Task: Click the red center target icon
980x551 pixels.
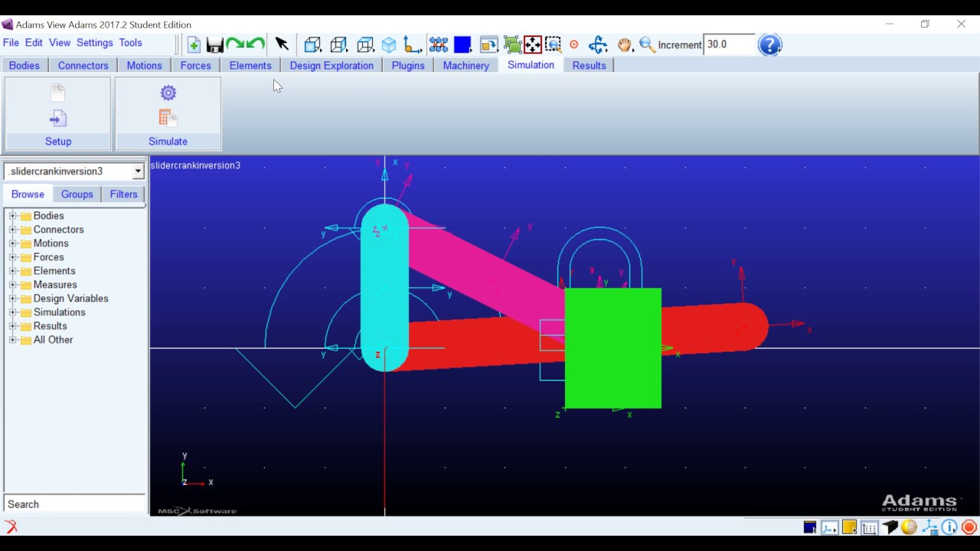Action: point(574,45)
